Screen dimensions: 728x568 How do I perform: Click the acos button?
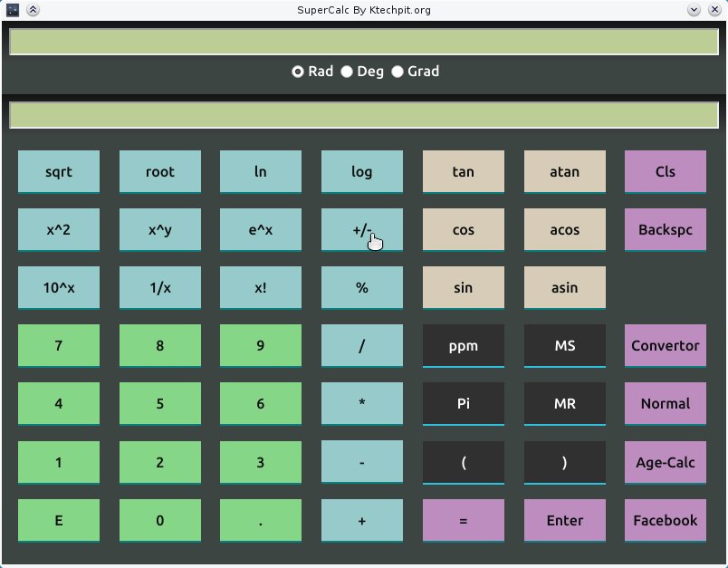pyautogui.click(x=565, y=229)
